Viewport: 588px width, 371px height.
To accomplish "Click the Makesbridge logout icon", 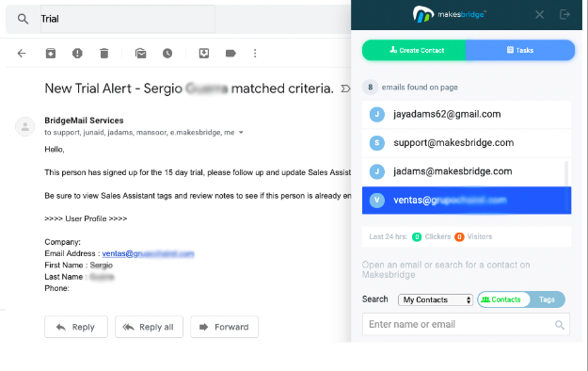I will pos(564,15).
